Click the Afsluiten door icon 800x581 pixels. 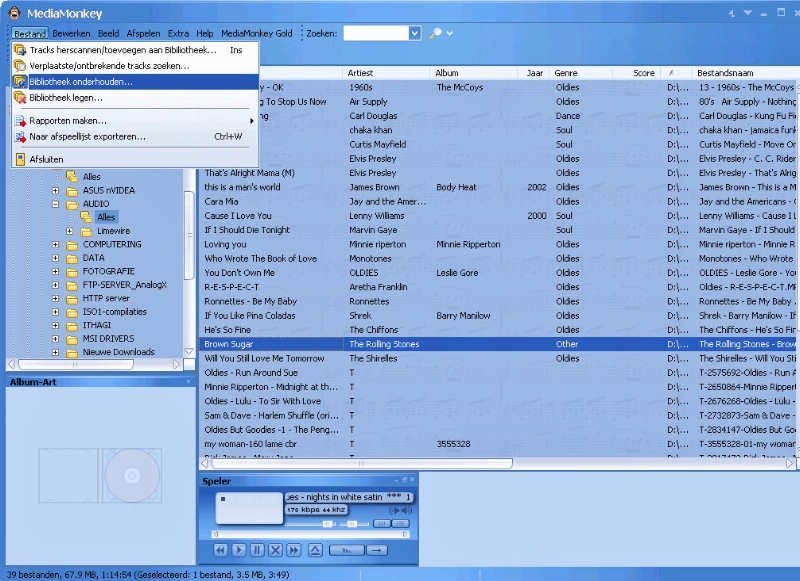[20, 160]
